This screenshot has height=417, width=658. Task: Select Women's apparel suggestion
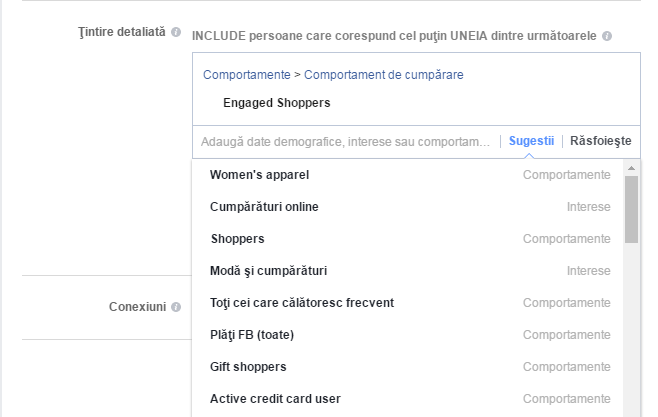tap(259, 175)
